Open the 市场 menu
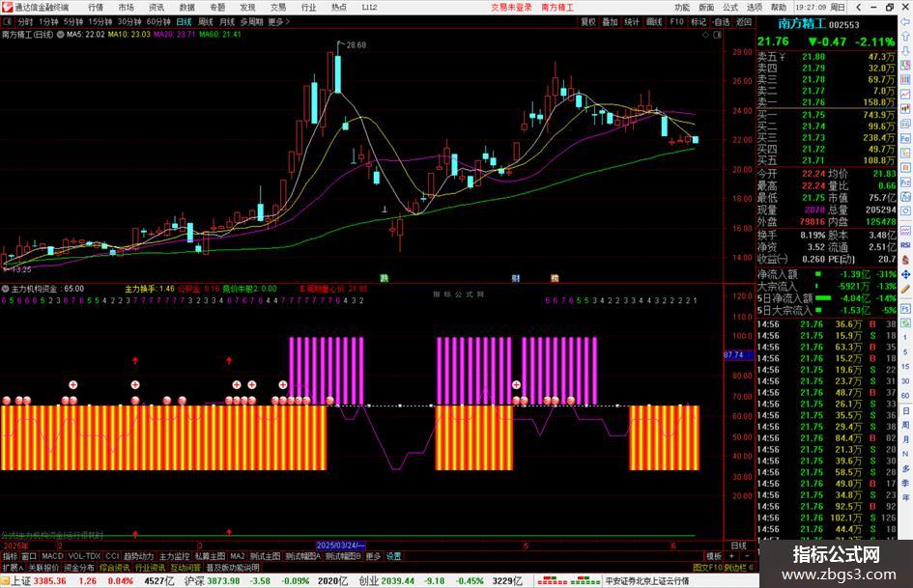The width and height of the screenshot is (913, 588). [x=126, y=8]
